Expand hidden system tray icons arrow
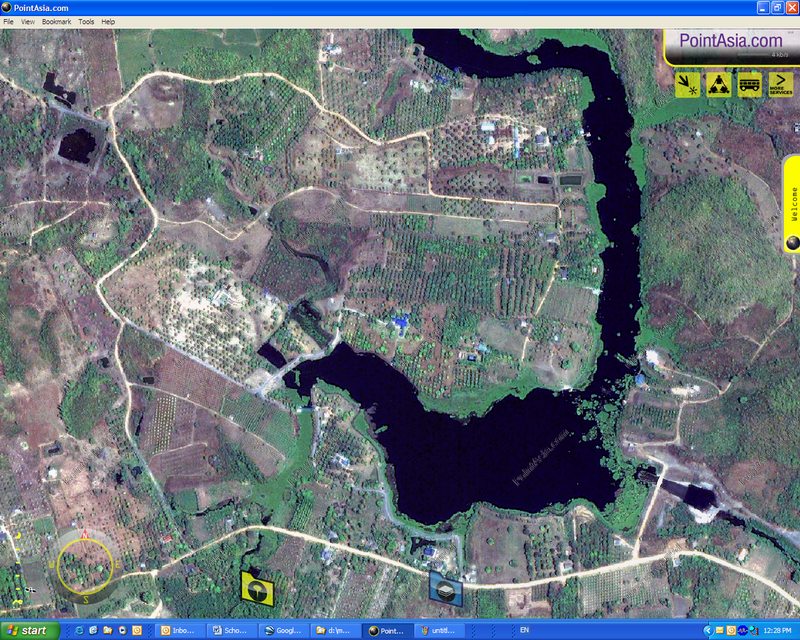 708,631
